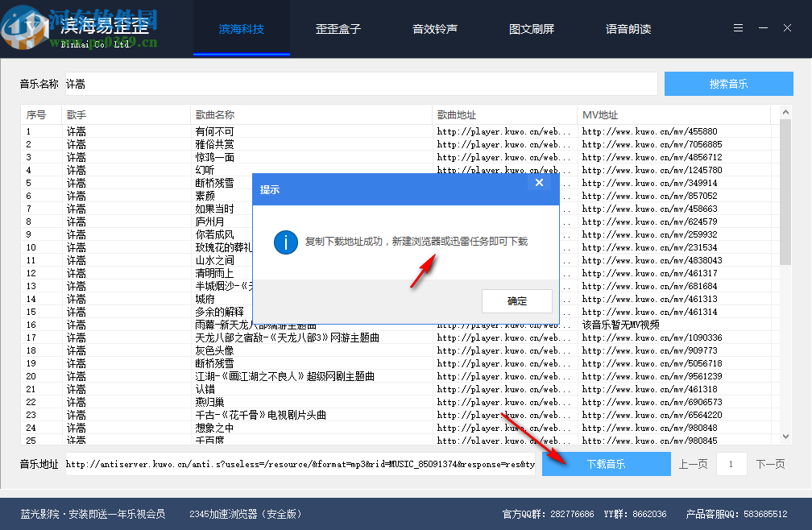The width and height of the screenshot is (812, 530).
Task: Select the song 认错
Action: pos(205,389)
